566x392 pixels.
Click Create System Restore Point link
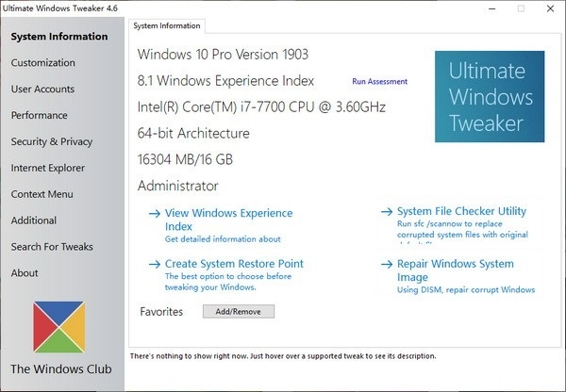[234, 264]
